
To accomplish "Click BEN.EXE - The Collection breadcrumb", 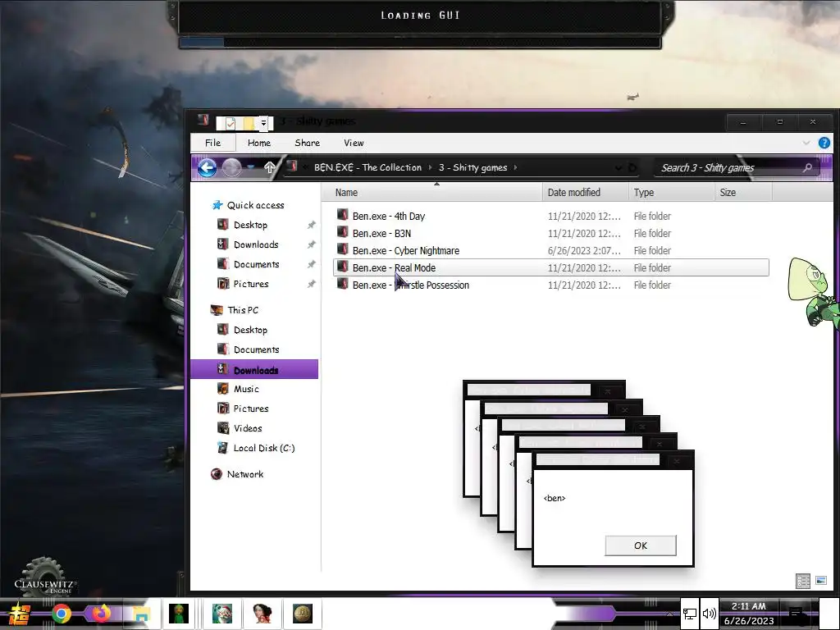I will pos(367,167).
